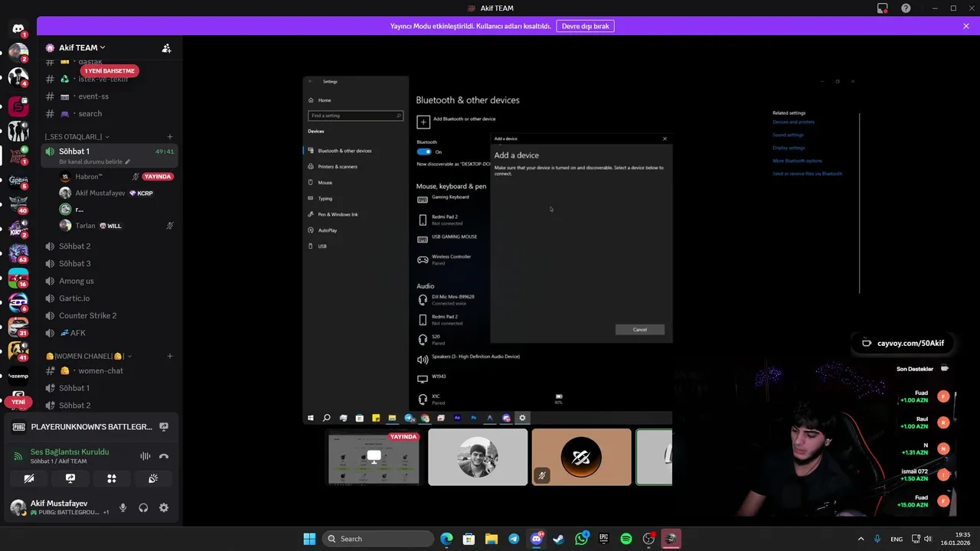Select the muted orange participant tile

click(581, 457)
